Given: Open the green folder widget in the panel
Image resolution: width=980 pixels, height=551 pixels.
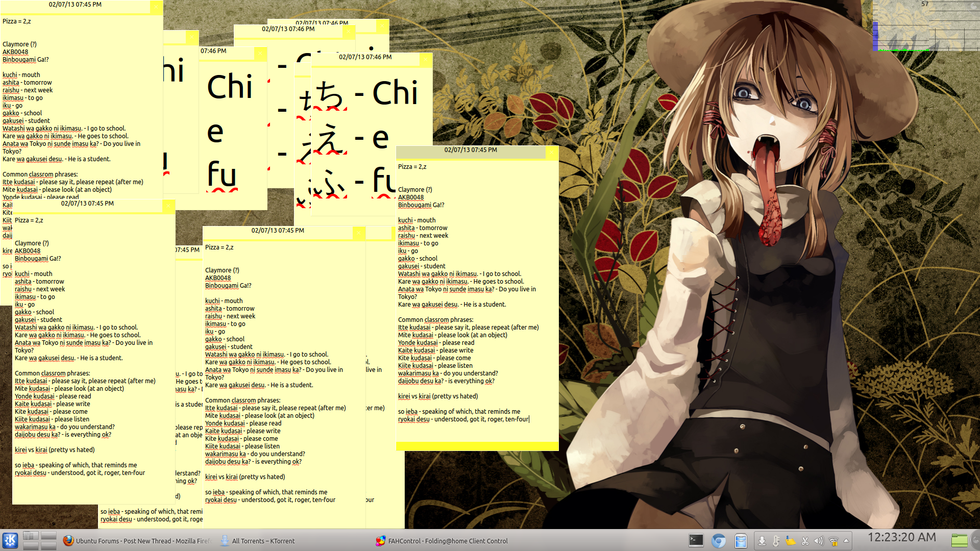Looking at the screenshot, I should point(959,540).
